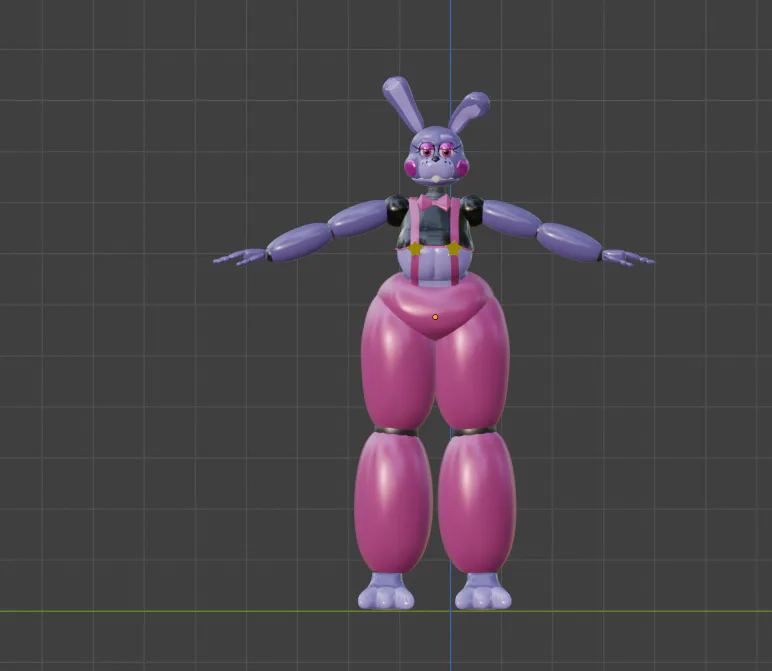This screenshot has height=671, width=772.
Task: Select the orange object origin dot
Action: pos(435,317)
